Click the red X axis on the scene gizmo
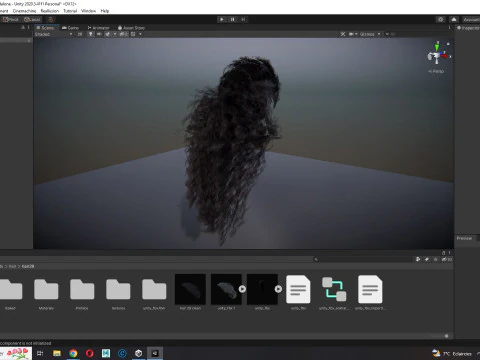Viewport: 480px width, 360px height. tap(444, 56)
